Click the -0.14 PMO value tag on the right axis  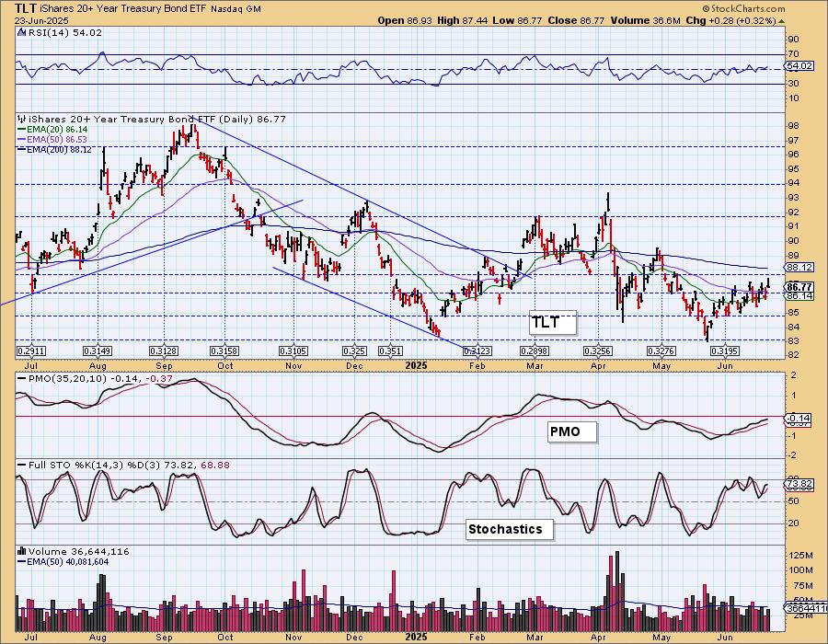[x=798, y=418]
